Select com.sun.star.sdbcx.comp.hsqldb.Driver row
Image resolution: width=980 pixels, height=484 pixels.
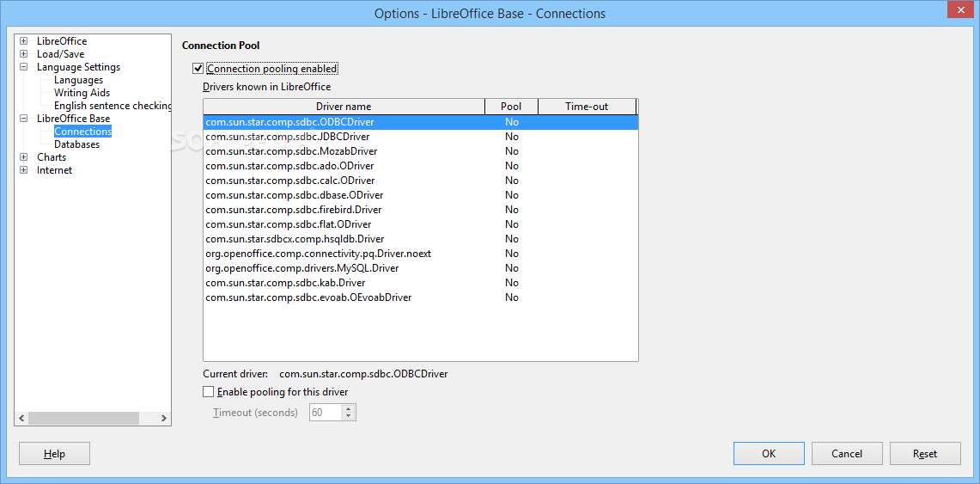421,239
